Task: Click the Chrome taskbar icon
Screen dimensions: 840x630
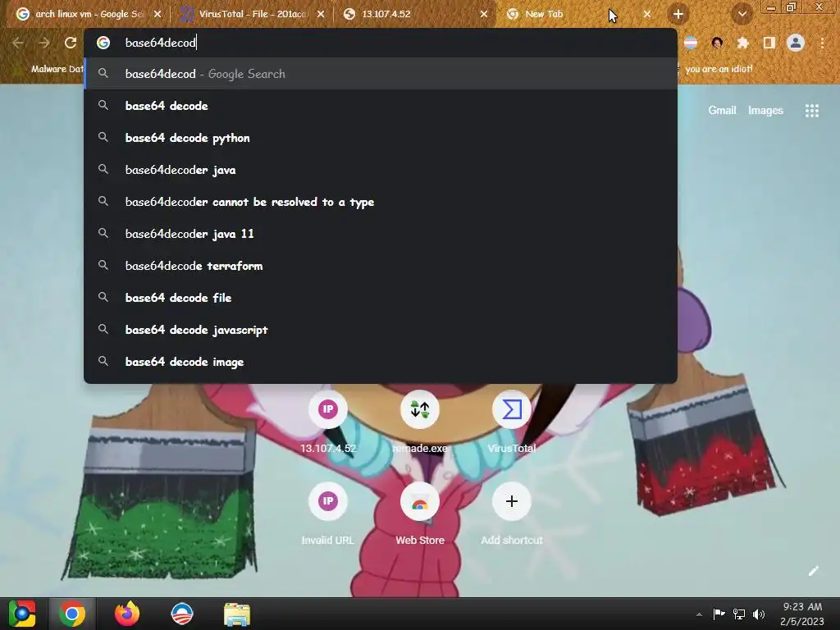Action: coord(72,614)
